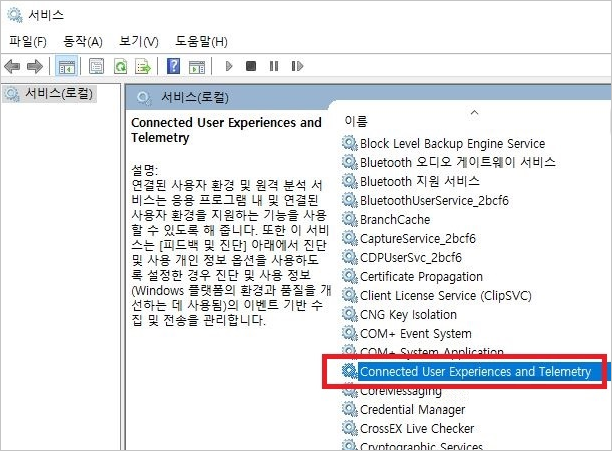Open the 도움말(H) menu
The height and width of the screenshot is (451, 612).
(x=201, y=41)
